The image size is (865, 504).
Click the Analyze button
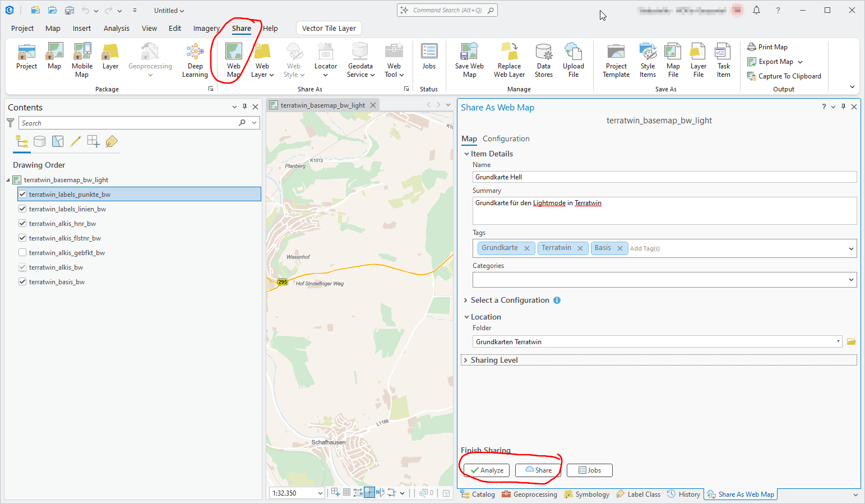[x=485, y=470]
